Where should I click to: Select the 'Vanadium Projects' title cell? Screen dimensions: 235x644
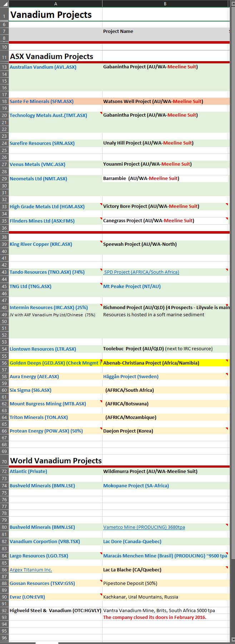[55, 15]
